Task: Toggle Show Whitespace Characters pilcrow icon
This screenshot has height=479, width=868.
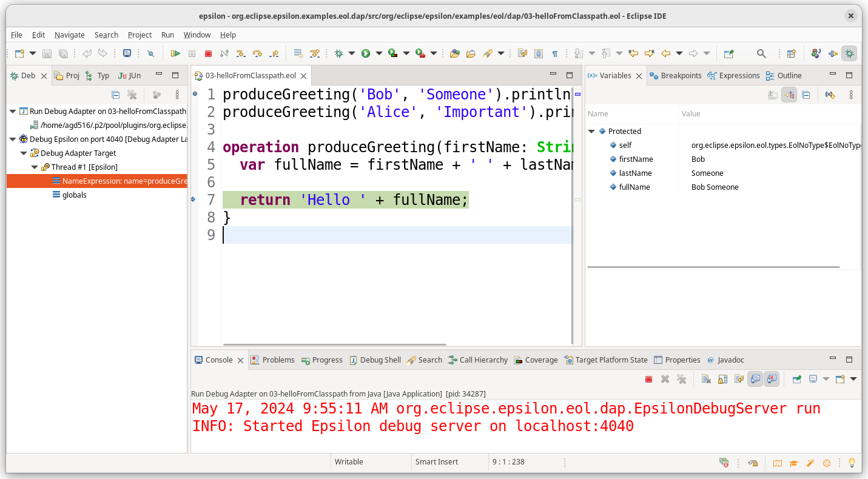Action: 554,53
